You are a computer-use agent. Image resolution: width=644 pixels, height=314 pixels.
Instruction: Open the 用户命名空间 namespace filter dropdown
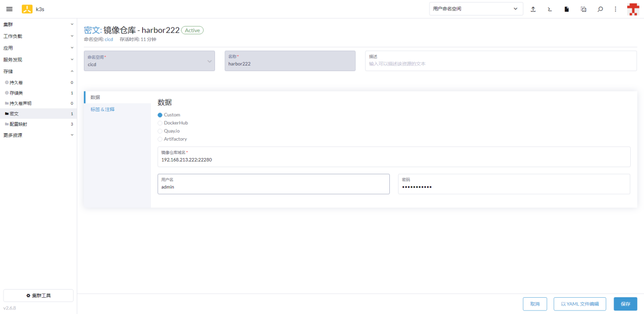(x=476, y=9)
